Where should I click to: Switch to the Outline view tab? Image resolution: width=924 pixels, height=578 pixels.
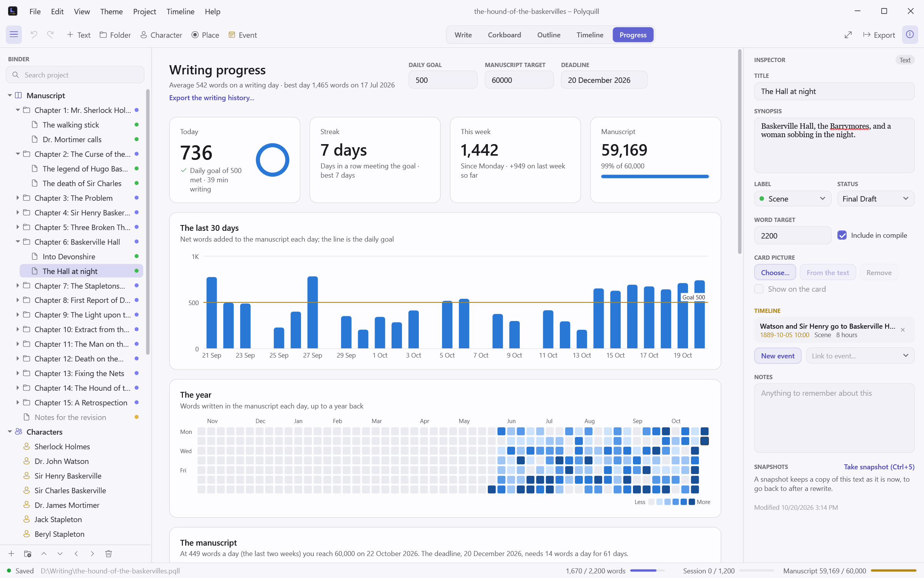[549, 35]
